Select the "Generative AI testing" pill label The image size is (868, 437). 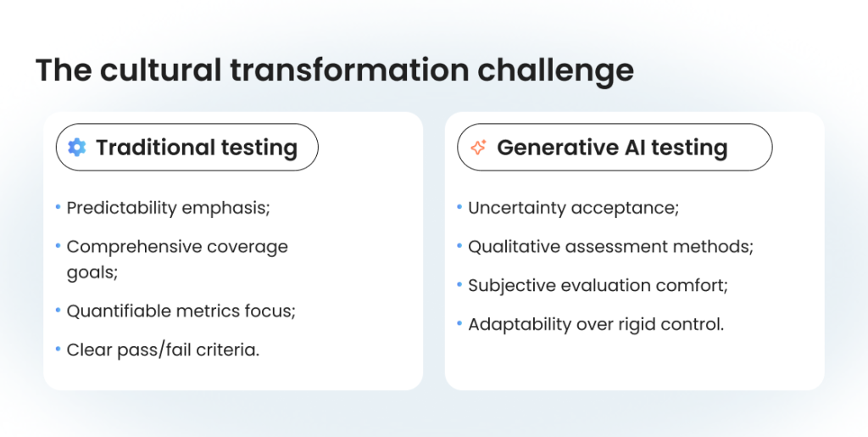click(612, 148)
